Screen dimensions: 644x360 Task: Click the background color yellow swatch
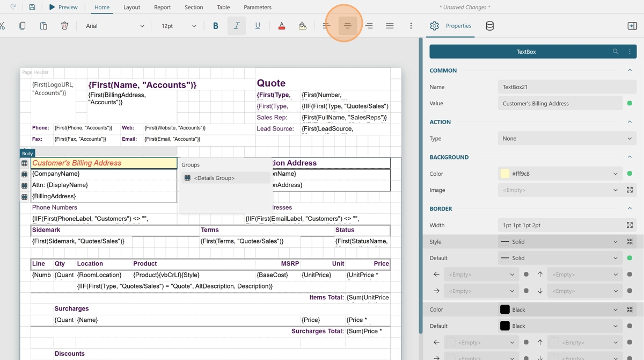504,174
